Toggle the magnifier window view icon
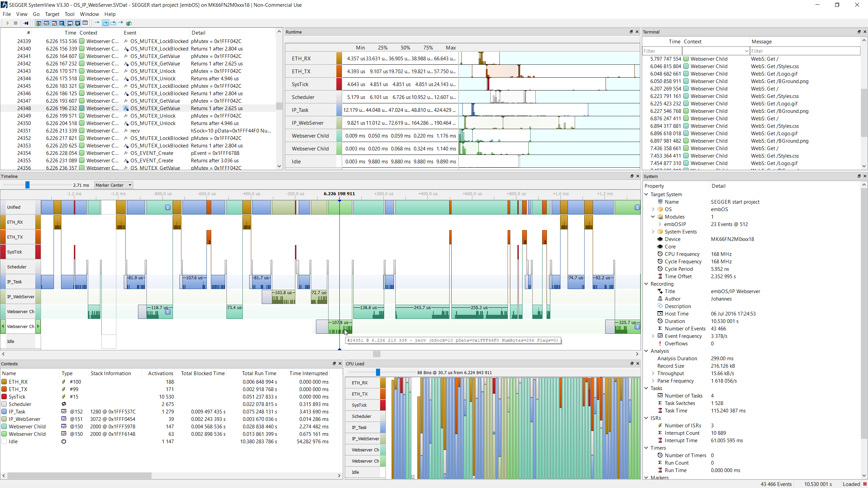Screen dimensions: 868x488 tap(62, 23)
